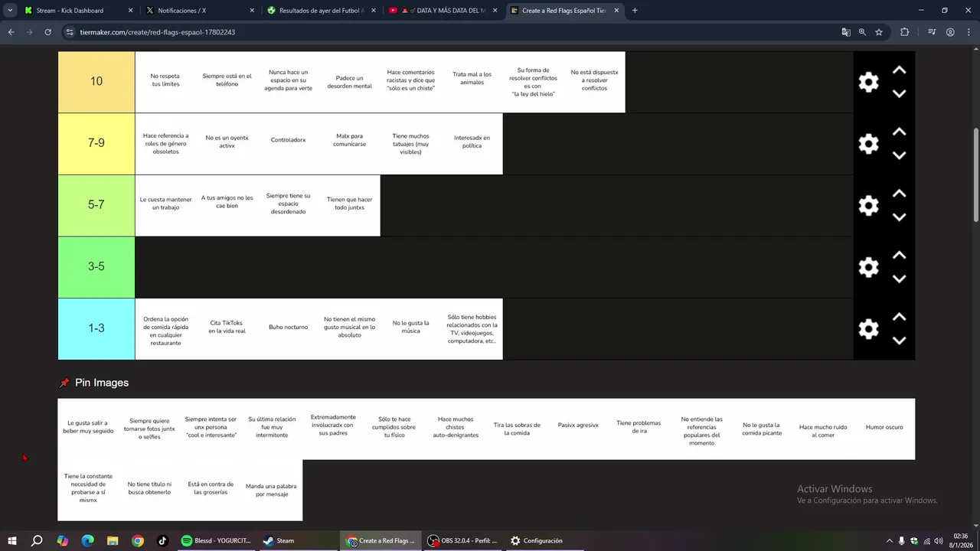
Task: Click the Pin Images heading
Action: click(x=101, y=383)
